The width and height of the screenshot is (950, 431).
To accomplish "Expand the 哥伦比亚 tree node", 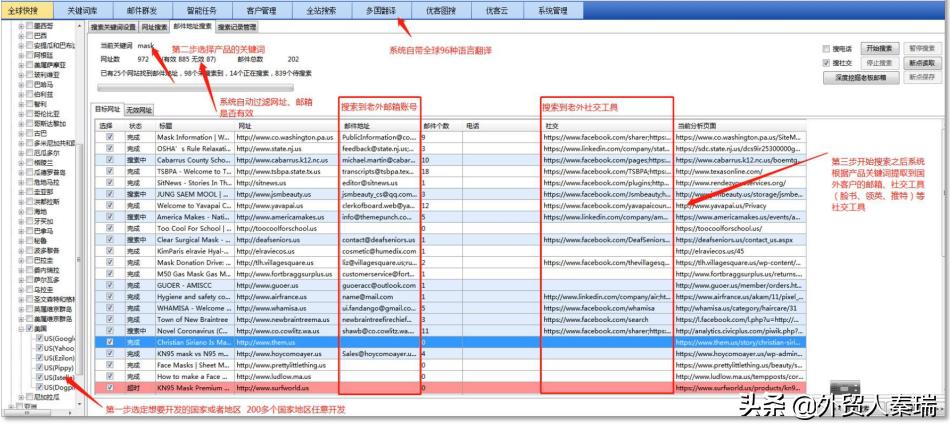I will pos(21,114).
